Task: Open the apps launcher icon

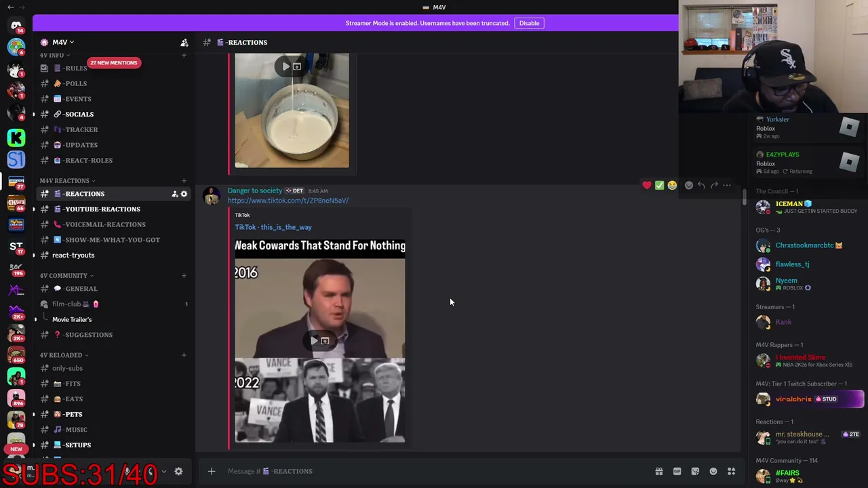Action: [x=732, y=471]
